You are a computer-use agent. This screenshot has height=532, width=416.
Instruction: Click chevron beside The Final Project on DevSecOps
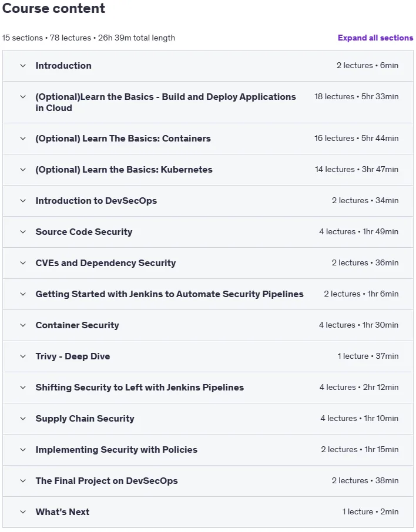(x=23, y=481)
